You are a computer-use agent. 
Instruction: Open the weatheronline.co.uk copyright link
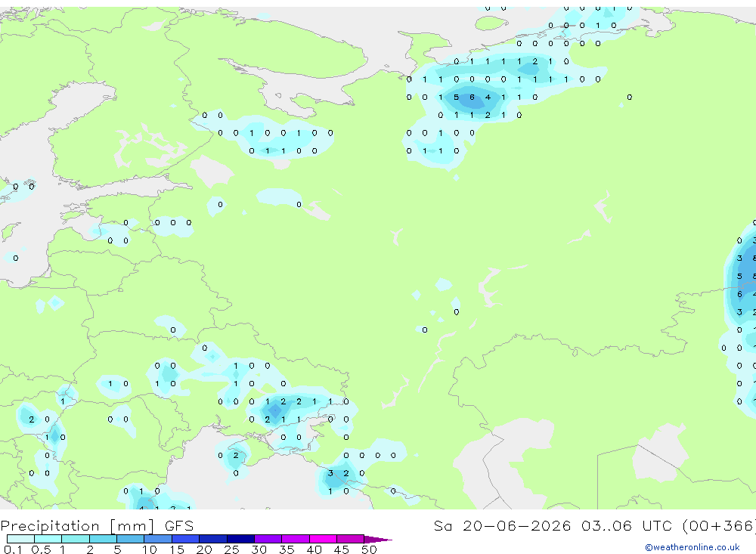[692, 547]
